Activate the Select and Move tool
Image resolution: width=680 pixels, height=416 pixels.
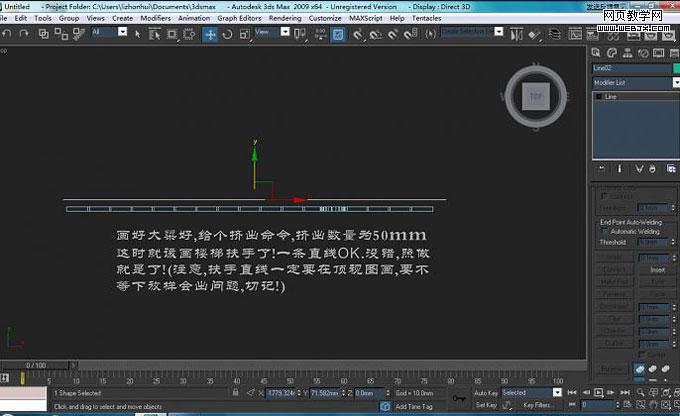click(x=210, y=35)
